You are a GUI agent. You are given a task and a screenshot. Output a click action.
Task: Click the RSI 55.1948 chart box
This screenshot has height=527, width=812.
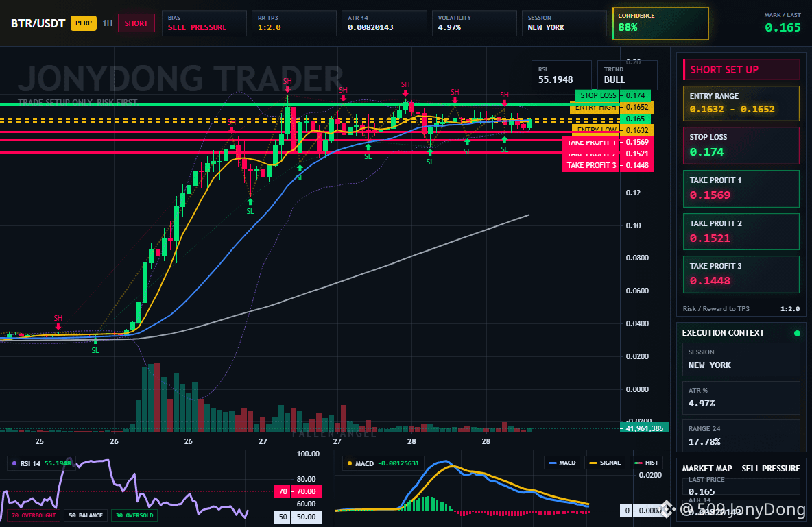[562, 75]
